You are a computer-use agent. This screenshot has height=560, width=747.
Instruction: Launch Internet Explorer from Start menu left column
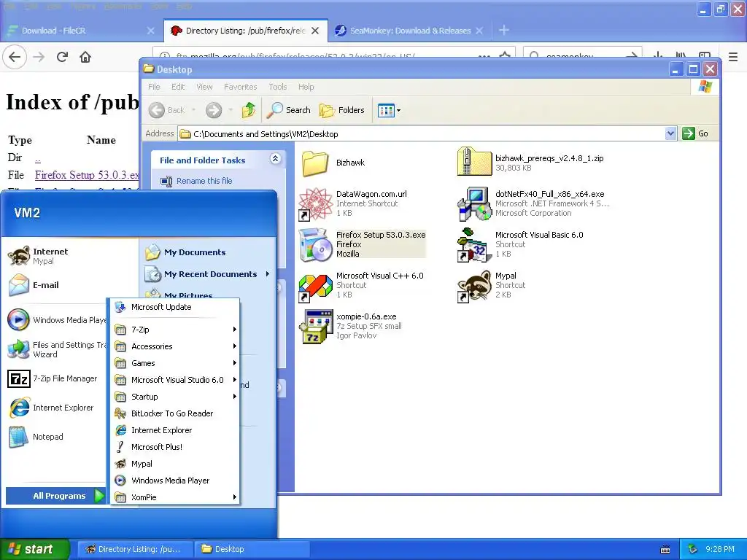(51, 408)
